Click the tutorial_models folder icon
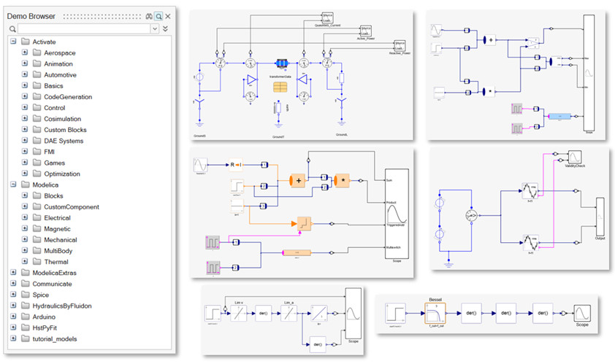The image size is (615, 364). [26, 338]
